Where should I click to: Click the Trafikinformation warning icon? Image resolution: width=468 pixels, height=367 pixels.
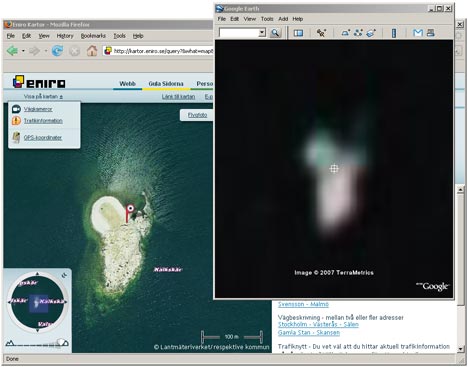click(16, 121)
